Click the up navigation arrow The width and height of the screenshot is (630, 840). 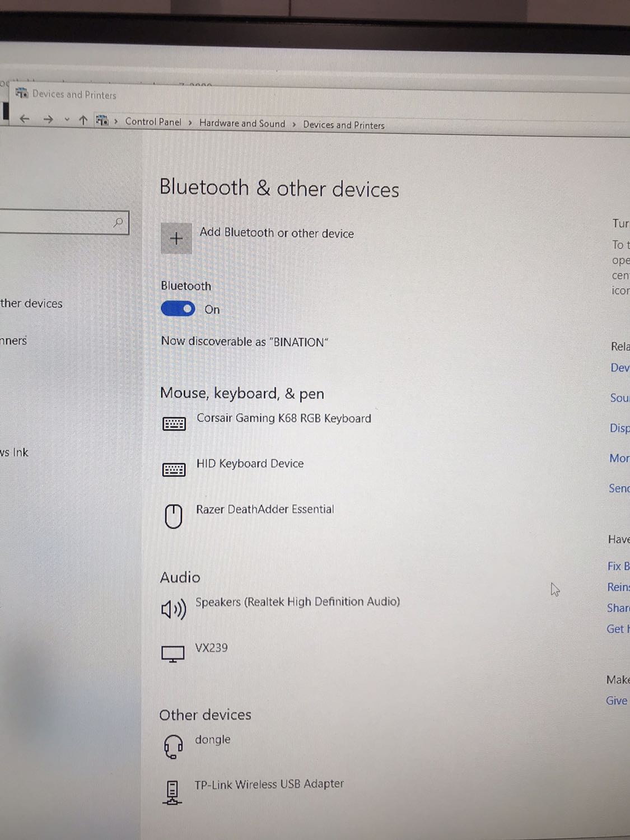tap(83, 119)
